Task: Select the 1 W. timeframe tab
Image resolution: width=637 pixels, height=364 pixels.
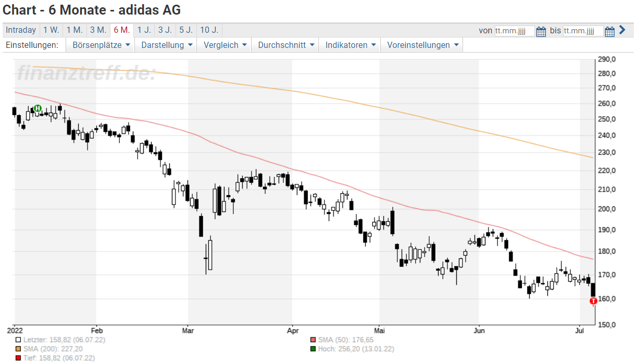Action: [51, 30]
